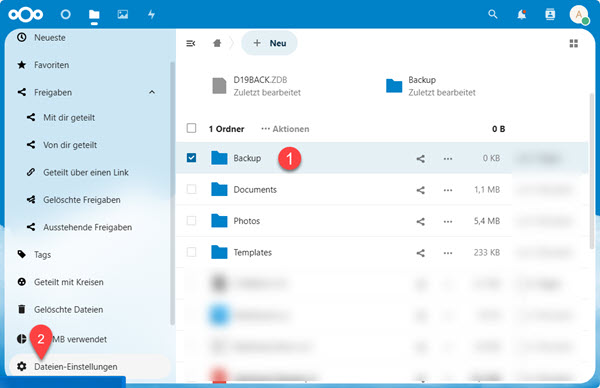
Task: Open the Aktionen dropdown
Action: (x=285, y=129)
